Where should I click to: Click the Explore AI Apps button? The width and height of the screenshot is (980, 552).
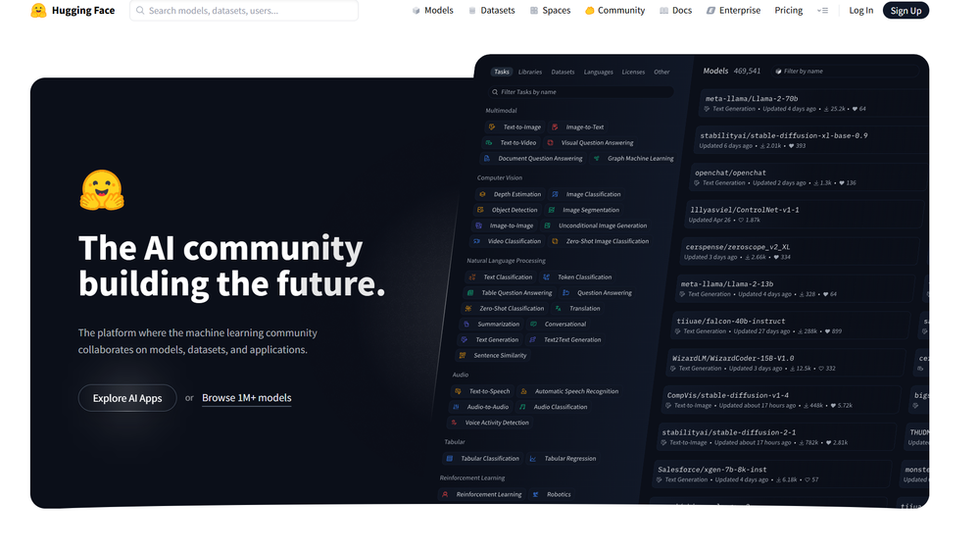tap(127, 398)
